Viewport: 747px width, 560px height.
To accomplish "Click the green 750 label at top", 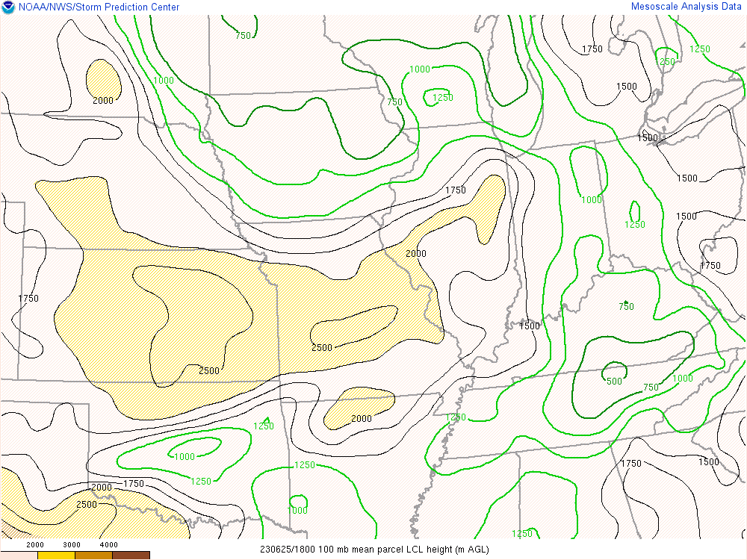I will pyautogui.click(x=244, y=35).
